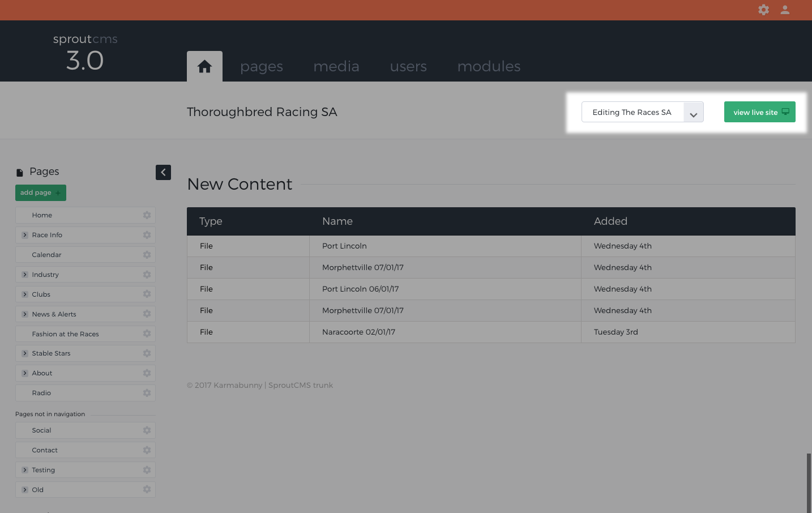Open settings gear for Race Info page
The width and height of the screenshot is (812, 513).
point(147,235)
